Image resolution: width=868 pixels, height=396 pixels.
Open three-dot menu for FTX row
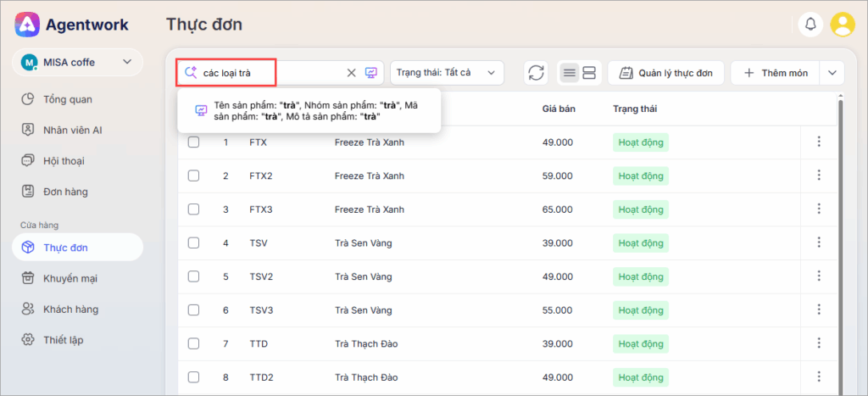tap(819, 142)
